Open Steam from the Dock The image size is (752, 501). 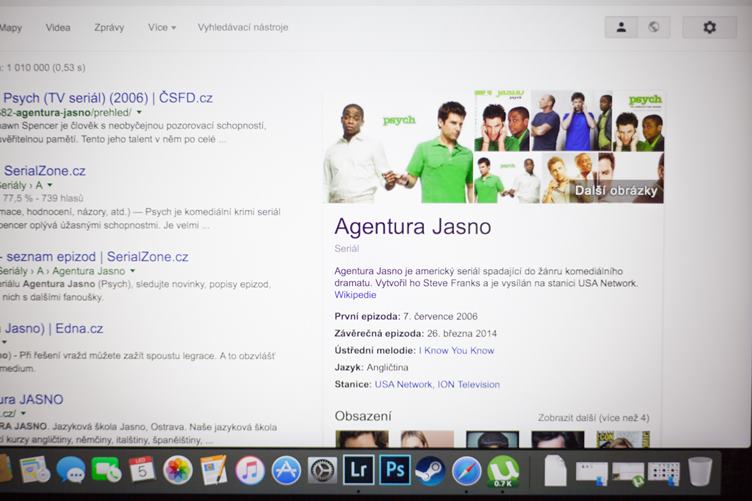point(430,471)
